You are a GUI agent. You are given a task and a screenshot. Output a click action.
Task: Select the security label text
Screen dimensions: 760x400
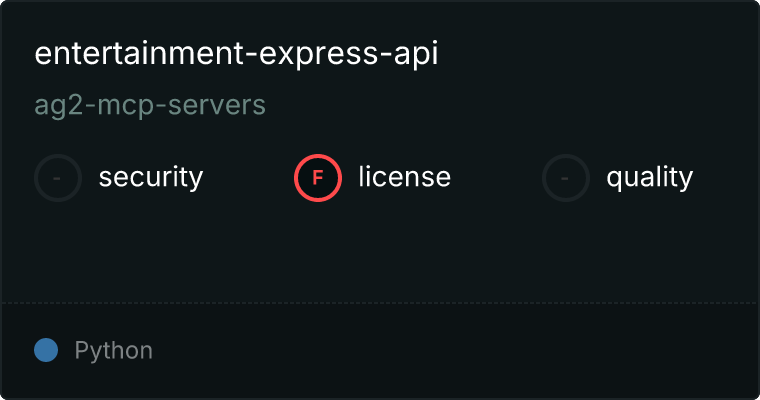click(x=151, y=178)
